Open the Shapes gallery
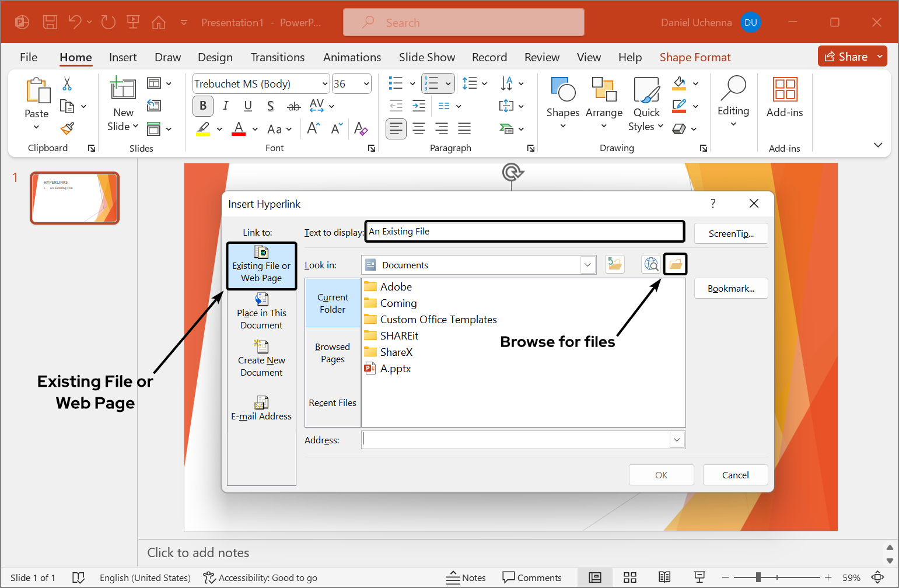The width and height of the screenshot is (899, 588). (x=562, y=103)
